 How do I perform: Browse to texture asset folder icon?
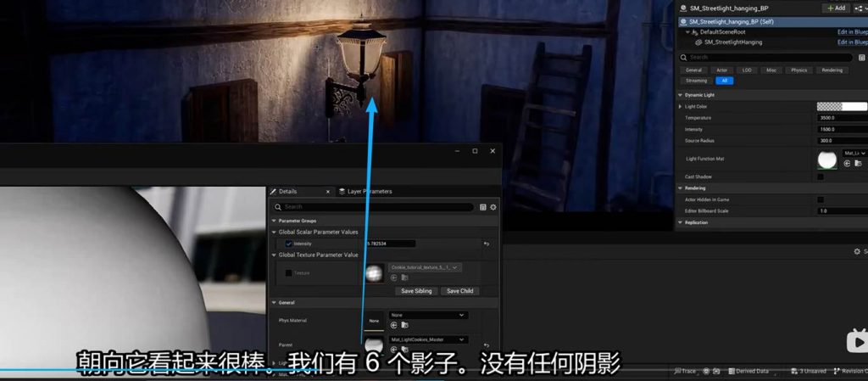404,277
